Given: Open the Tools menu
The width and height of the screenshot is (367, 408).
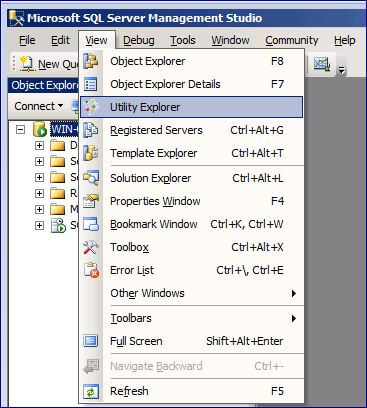Looking at the screenshot, I should coord(183,40).
